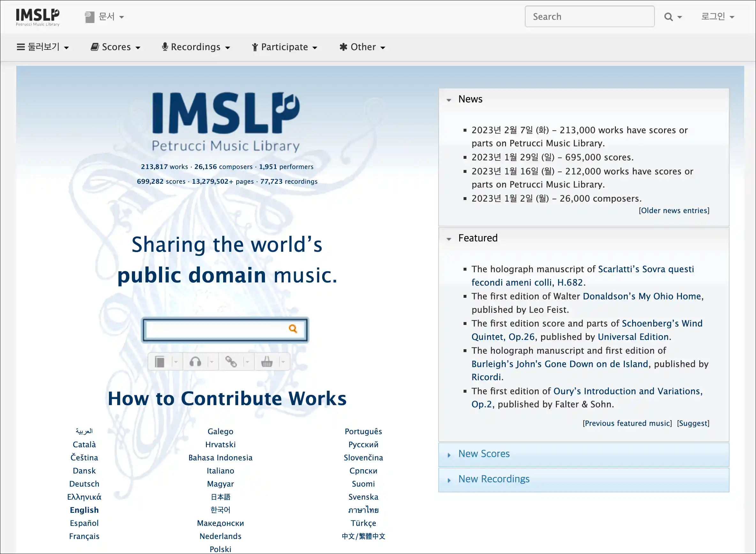Image resolution: width=756 pixels, height=554 pixels.
Task: Open the 로그인 login dropdown
Action: (718, 17)
